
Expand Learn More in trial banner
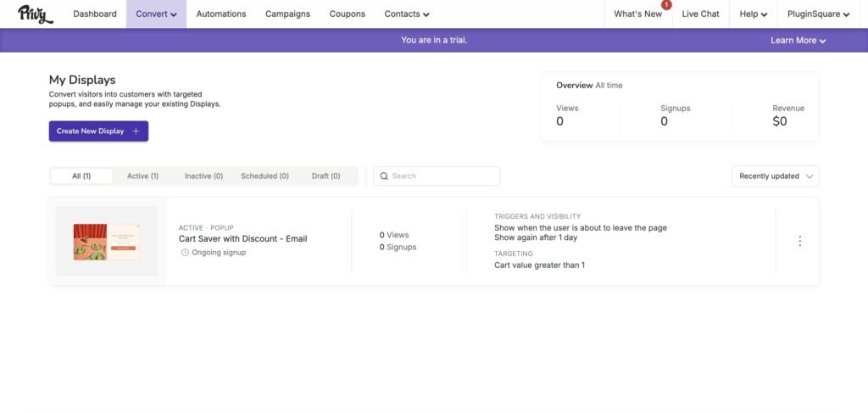click(x=798, y=41)
